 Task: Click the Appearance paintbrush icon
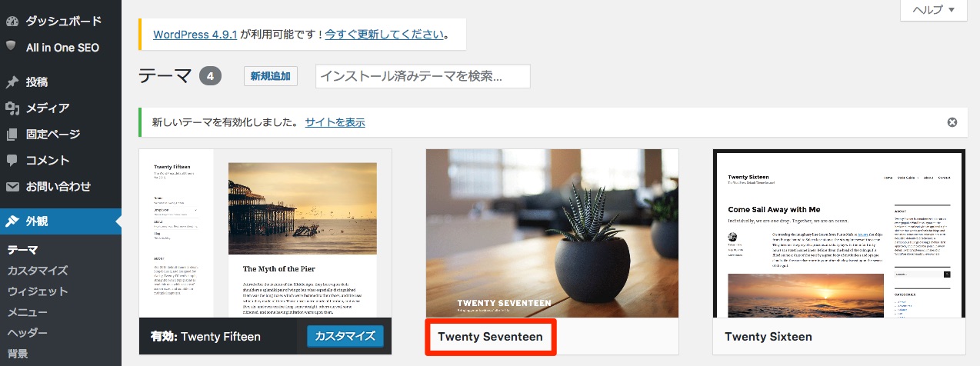click(x=12, y=221)
